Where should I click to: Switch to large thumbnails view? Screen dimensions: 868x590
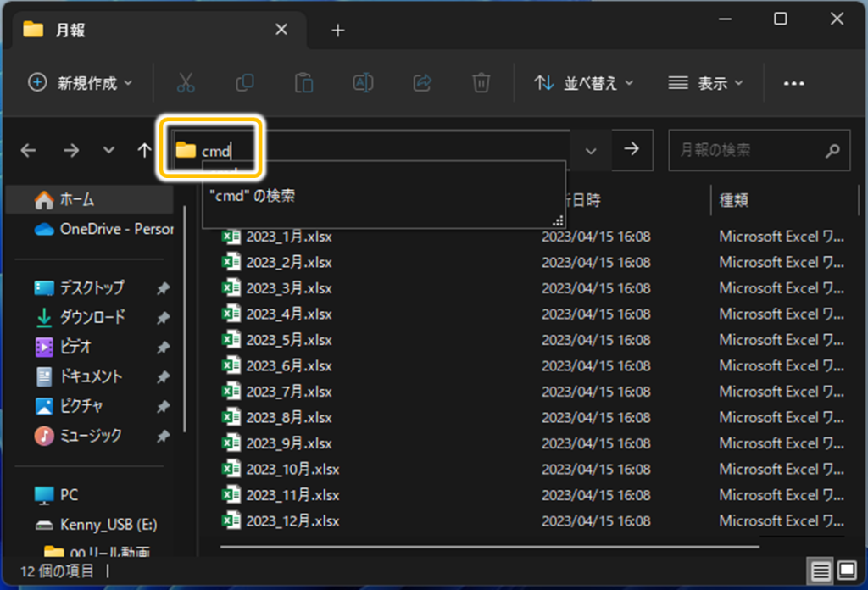pos(847,571)
